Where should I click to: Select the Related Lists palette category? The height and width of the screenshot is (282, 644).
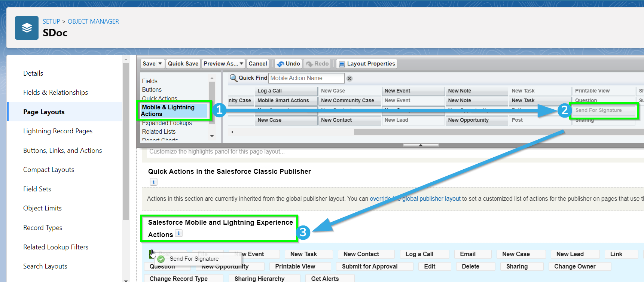159,131
